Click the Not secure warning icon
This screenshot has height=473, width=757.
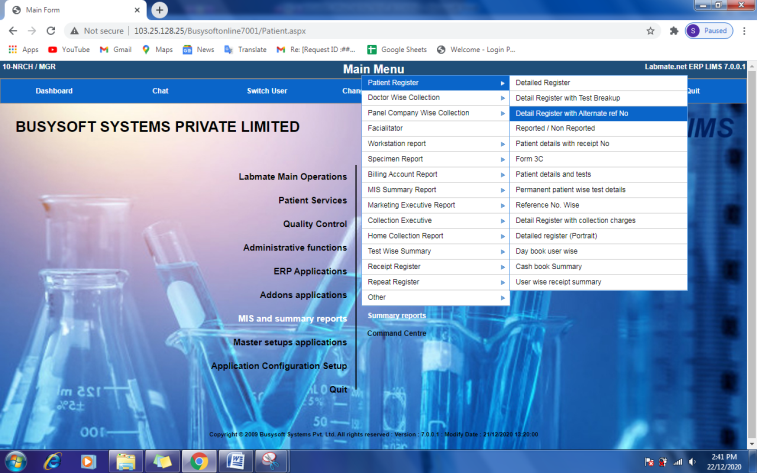tap(74, 31)
